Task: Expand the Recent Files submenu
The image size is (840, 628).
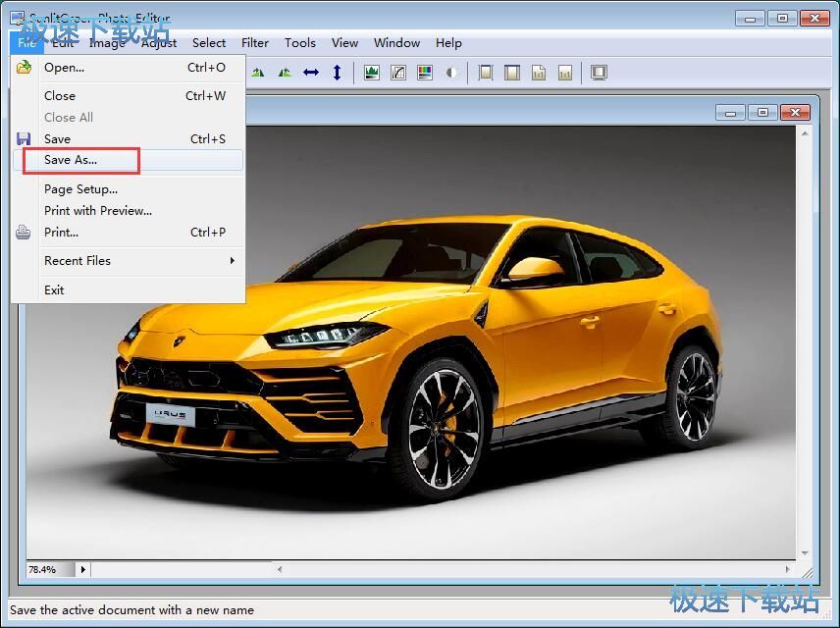Action: coord(129,261)
